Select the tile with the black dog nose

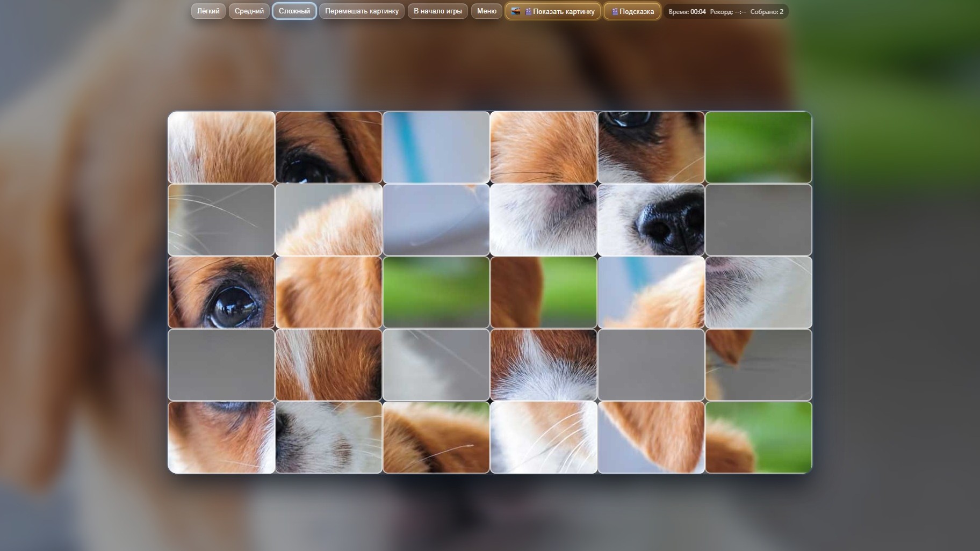click(x=651, y=220)
